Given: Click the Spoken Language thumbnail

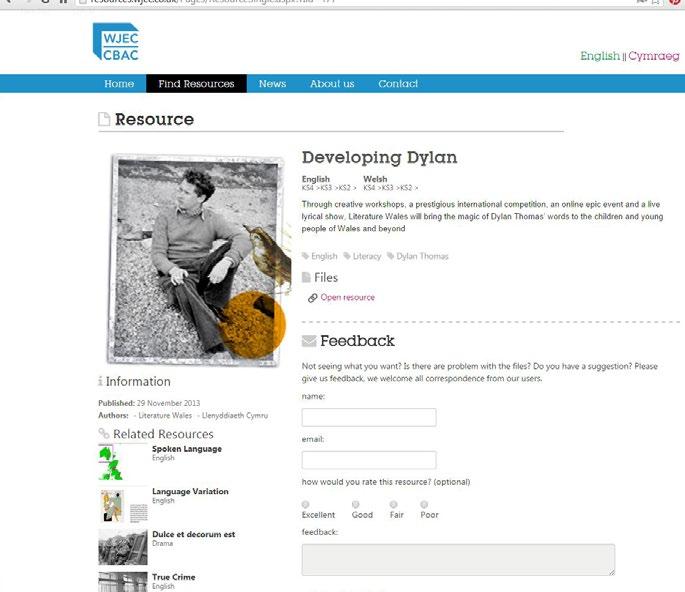Looking at the screenshot, I should 123,462.
